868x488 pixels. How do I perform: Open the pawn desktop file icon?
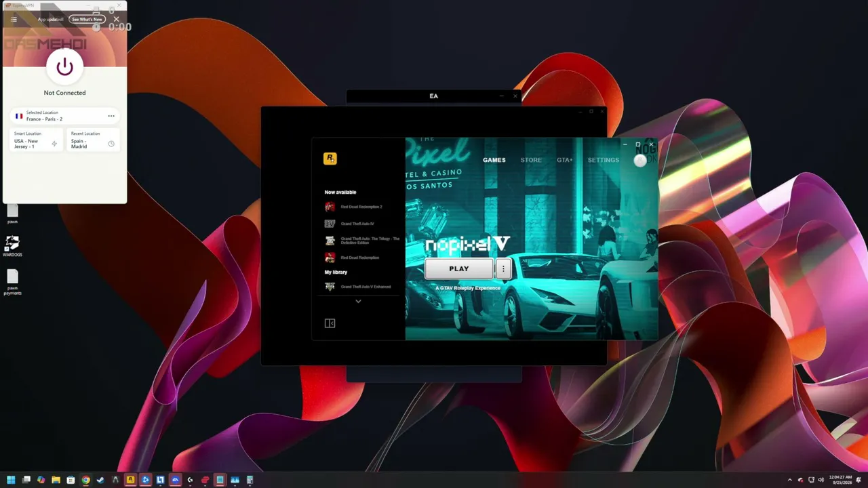pyautogui.click(x=12, y=214)
